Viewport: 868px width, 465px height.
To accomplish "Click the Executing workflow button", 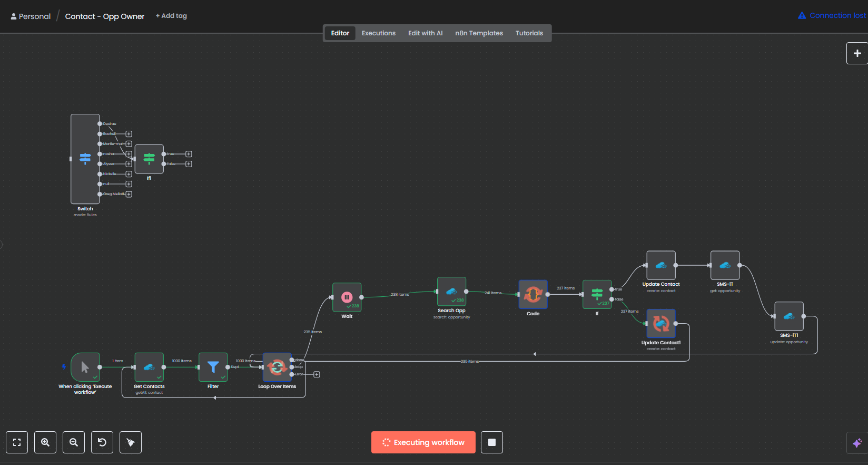I will coord(423,442).
